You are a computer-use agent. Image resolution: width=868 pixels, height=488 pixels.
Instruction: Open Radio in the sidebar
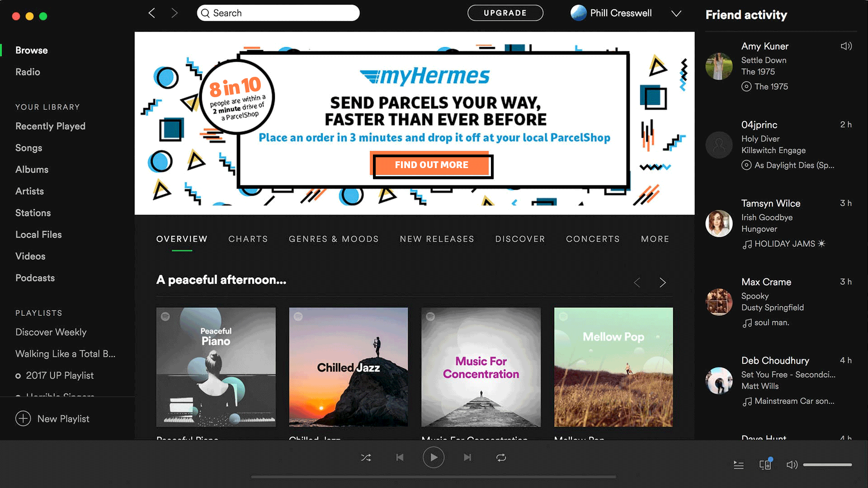click(28, 72)
